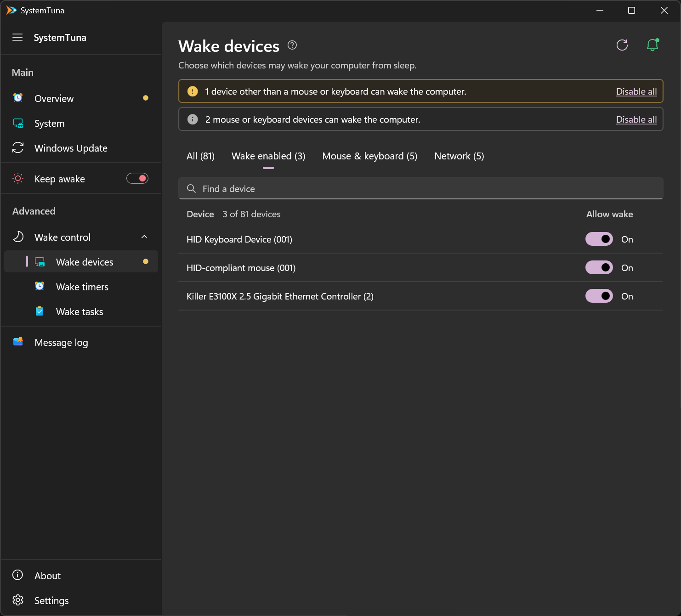Click the Keep awake sun icon
This screenshot has width=681, height=616.
18,178
